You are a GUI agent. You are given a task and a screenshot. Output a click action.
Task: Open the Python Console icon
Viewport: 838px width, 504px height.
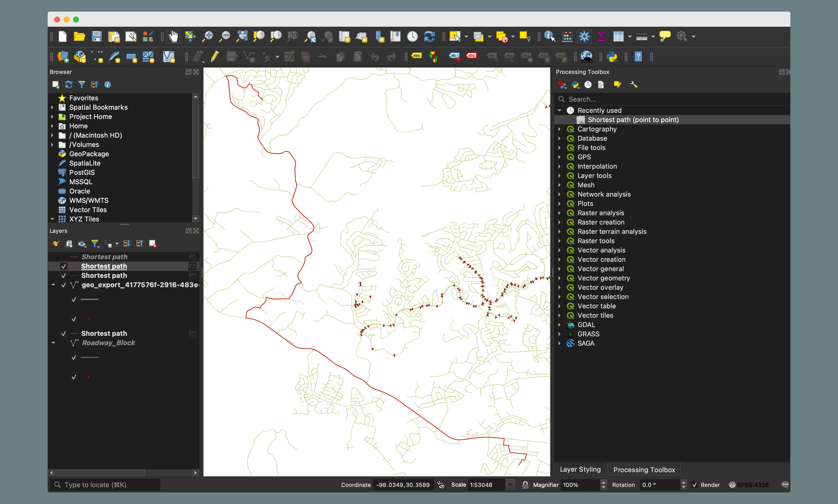[612, 57]
